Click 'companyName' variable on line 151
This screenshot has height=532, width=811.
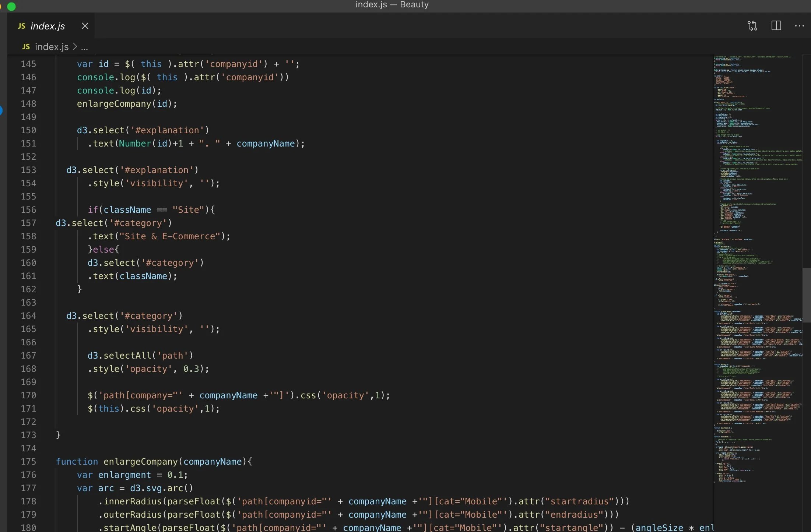coord(266,144)
